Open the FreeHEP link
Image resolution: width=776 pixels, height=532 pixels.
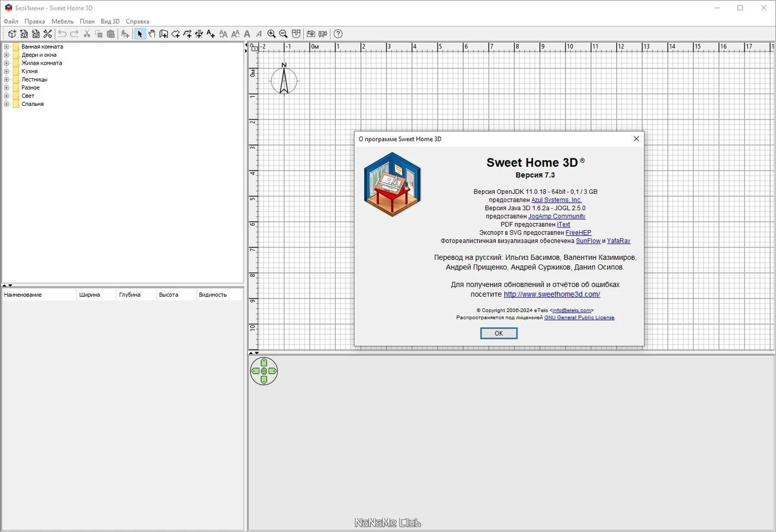point(578,233)
